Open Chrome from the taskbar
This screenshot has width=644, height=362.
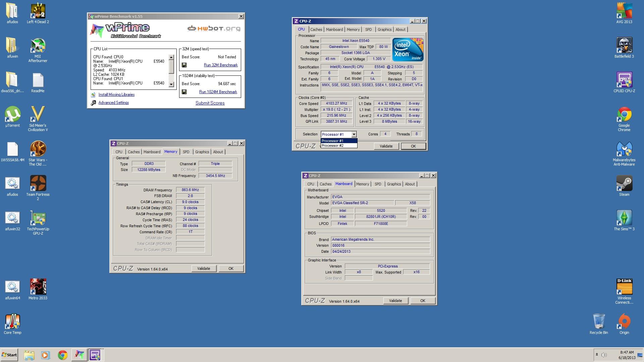click(62, 355)
